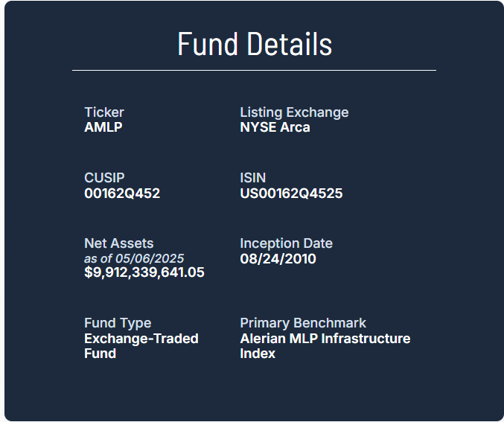The image size is (504, 422).
Task: Click the 'Alerian MLP Infrastructure' text line
Action: click(325, 339)
